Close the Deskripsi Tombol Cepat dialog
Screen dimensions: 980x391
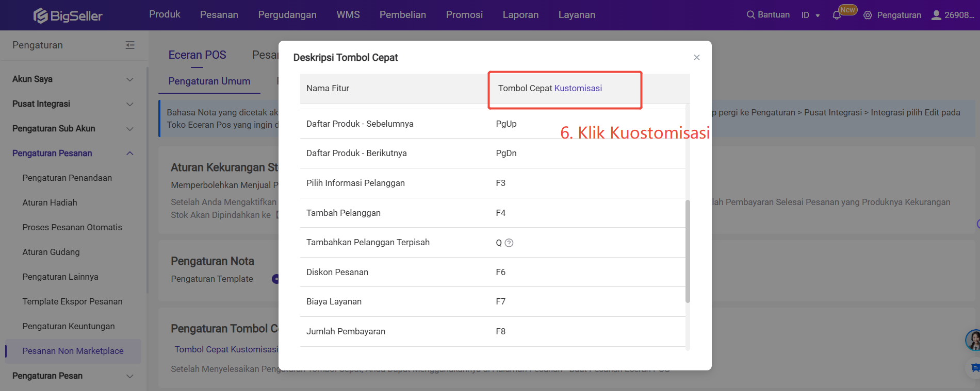pyautogui.click(x=697, y=57)
